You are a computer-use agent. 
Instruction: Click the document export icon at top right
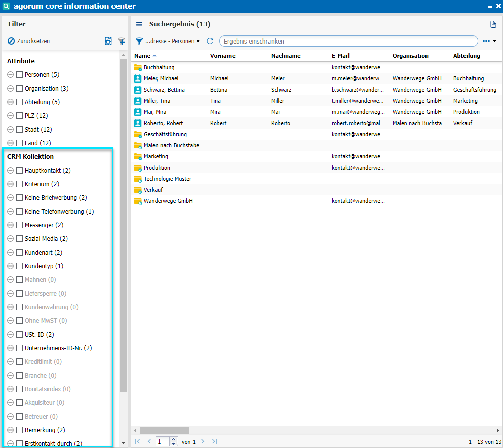point(493,24)
